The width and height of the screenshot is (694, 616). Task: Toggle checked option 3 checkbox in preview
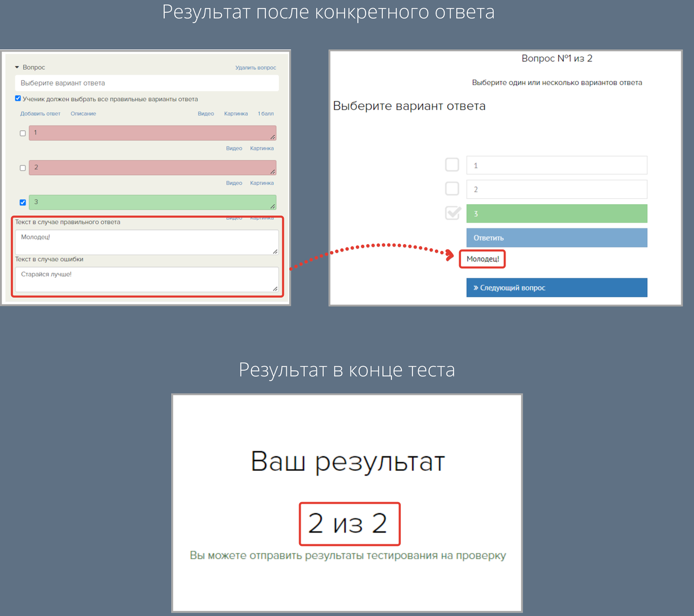[x=453, y=213]
